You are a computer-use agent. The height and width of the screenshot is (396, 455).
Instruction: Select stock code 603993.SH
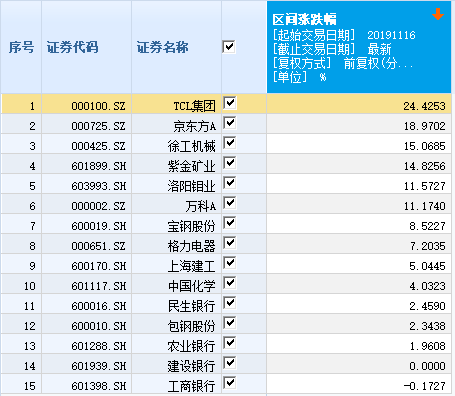tap(98, 186)
